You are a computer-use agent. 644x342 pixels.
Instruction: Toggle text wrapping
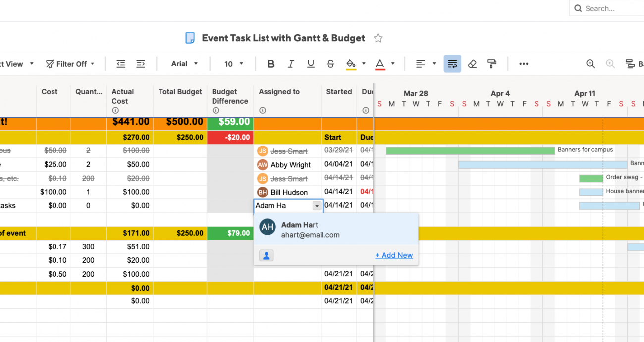point(452,64)
